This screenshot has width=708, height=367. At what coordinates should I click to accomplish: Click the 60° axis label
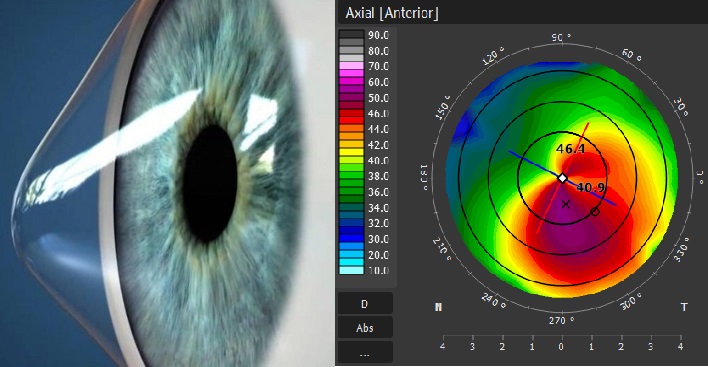(x=632, y=56)
